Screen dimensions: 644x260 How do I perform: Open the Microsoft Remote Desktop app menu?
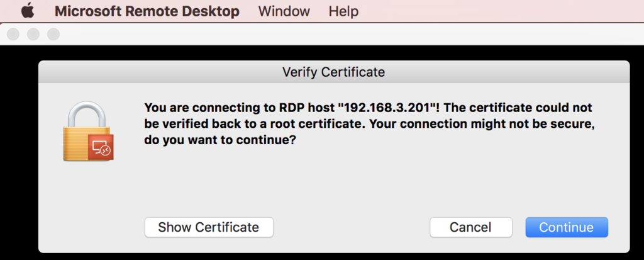click(x=147, y=11)
